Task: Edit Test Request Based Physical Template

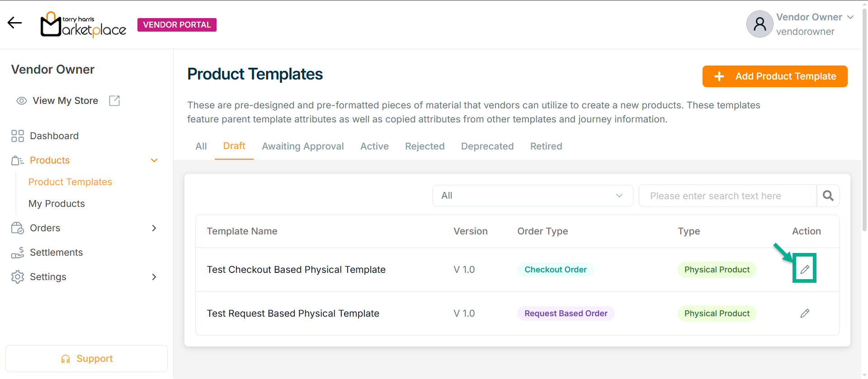Action: (804, 313)
